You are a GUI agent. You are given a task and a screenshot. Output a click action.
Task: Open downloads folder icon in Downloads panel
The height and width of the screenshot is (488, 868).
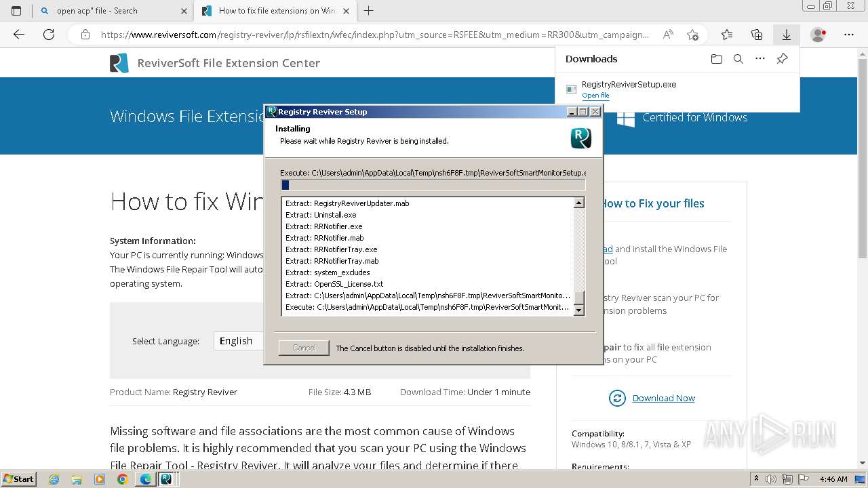coord(717,59)
